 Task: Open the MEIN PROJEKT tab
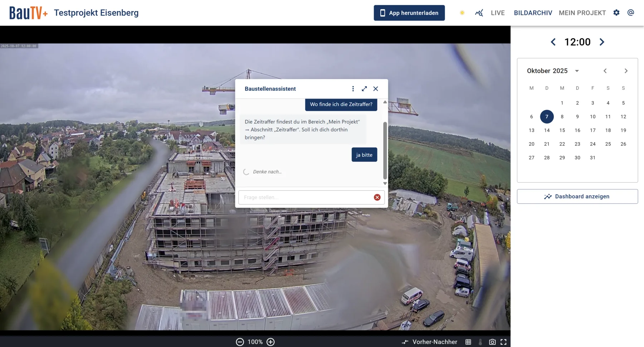tap(582, 13)
